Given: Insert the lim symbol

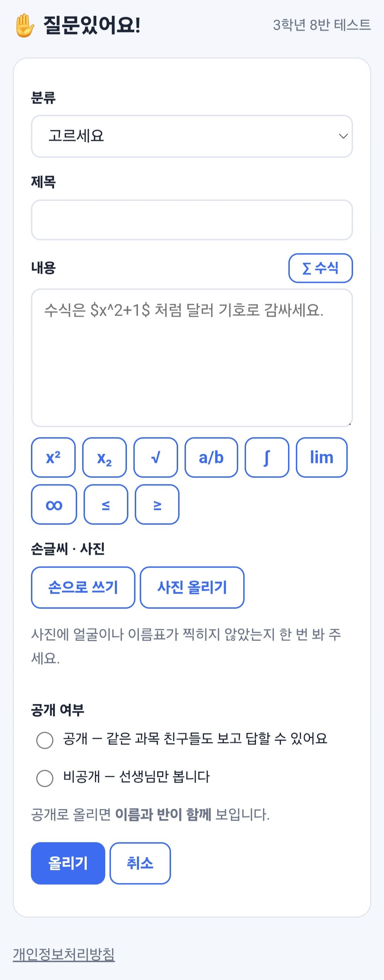Looking at the screenshot, I should [x=322, y=457].
